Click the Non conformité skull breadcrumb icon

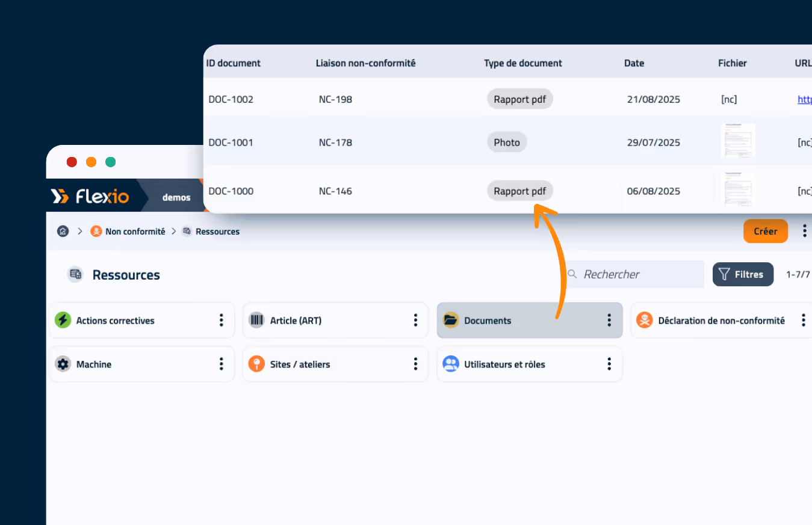click(96, 232)
